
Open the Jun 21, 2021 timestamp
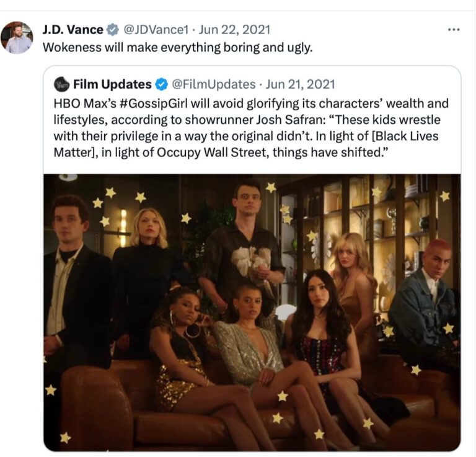click(x=300, y=84)
